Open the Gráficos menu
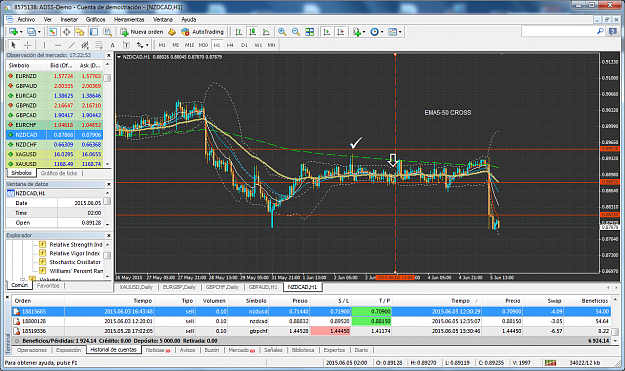 coord(96,19)
